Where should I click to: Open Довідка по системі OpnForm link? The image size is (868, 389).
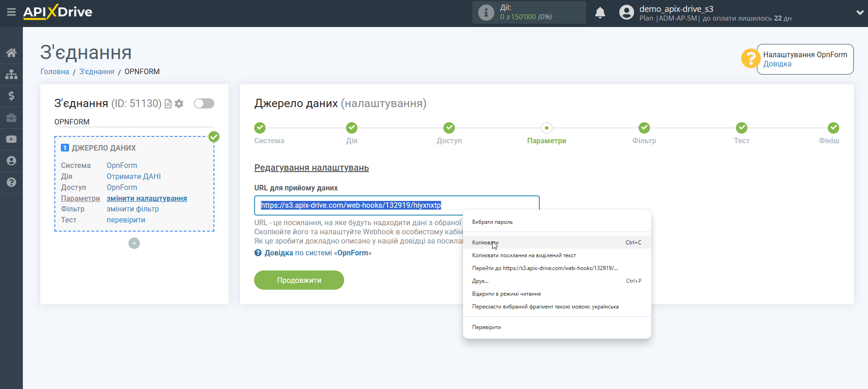313,253
